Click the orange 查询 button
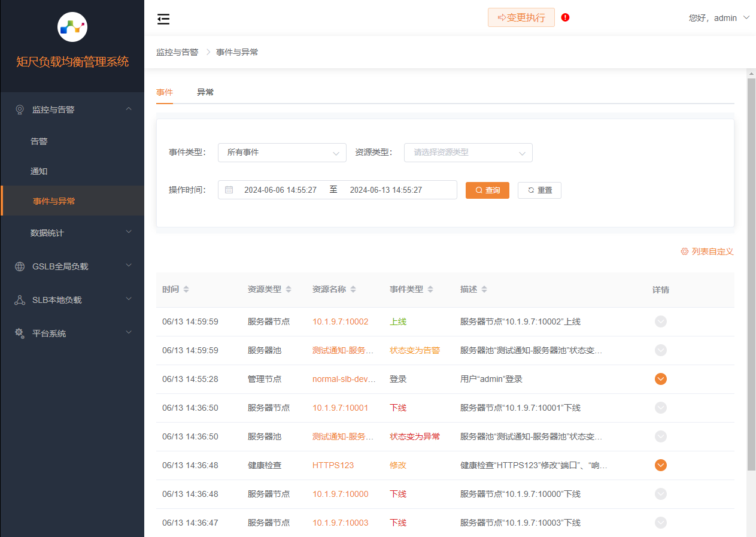The width and height of the screenshot is (756, 537). pyautogui.click(x=487, y=190)
